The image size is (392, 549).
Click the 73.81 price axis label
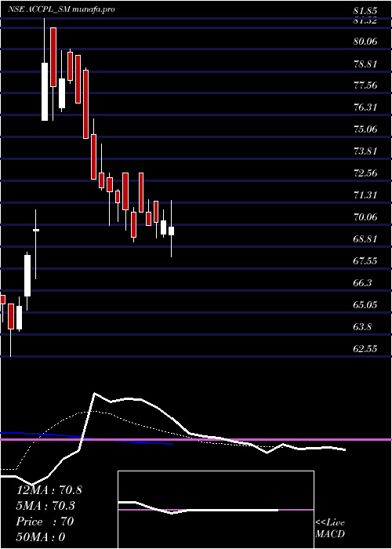click(365, 151)
